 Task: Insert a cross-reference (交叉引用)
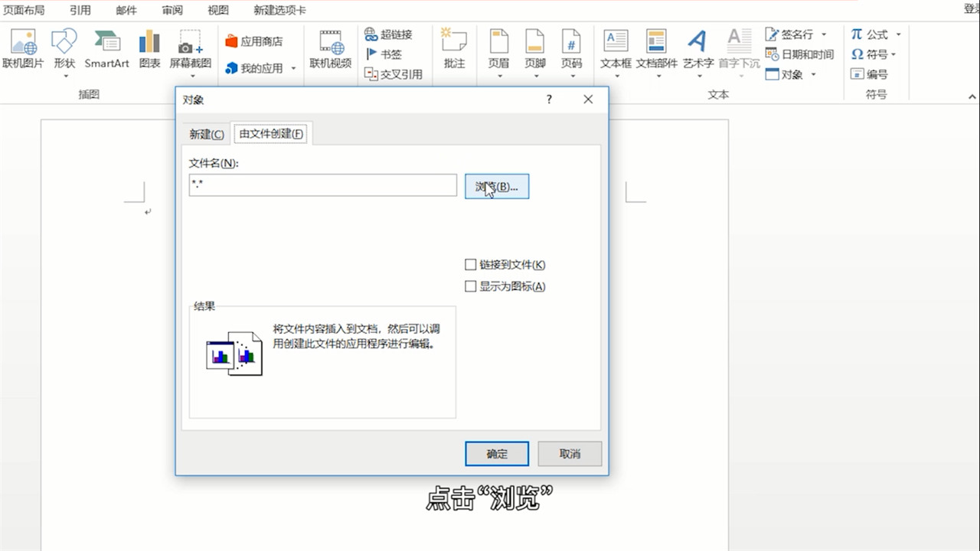tap(394, 74)
